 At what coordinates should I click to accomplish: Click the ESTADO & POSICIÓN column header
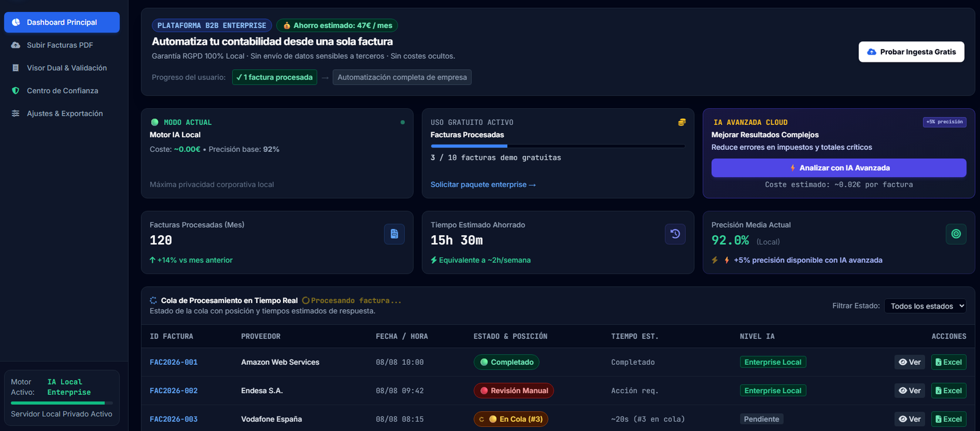pos(510,337)
